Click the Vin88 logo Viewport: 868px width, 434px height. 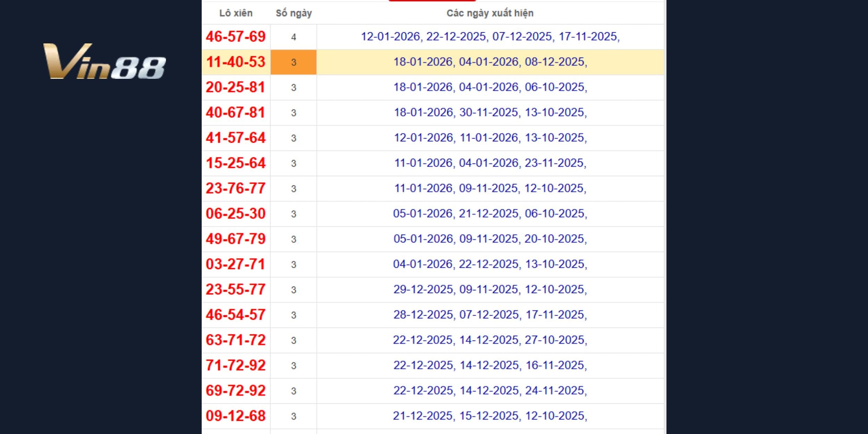pos(104,61)
